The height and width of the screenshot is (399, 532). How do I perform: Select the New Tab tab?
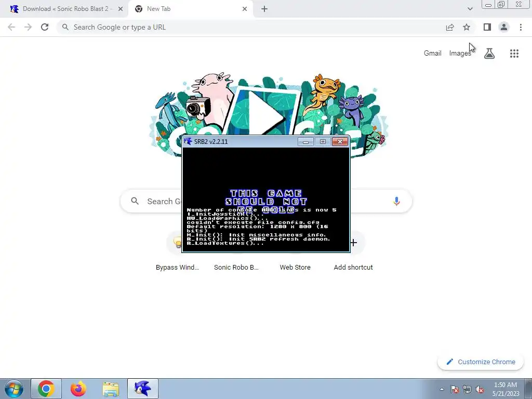(190, 9)
